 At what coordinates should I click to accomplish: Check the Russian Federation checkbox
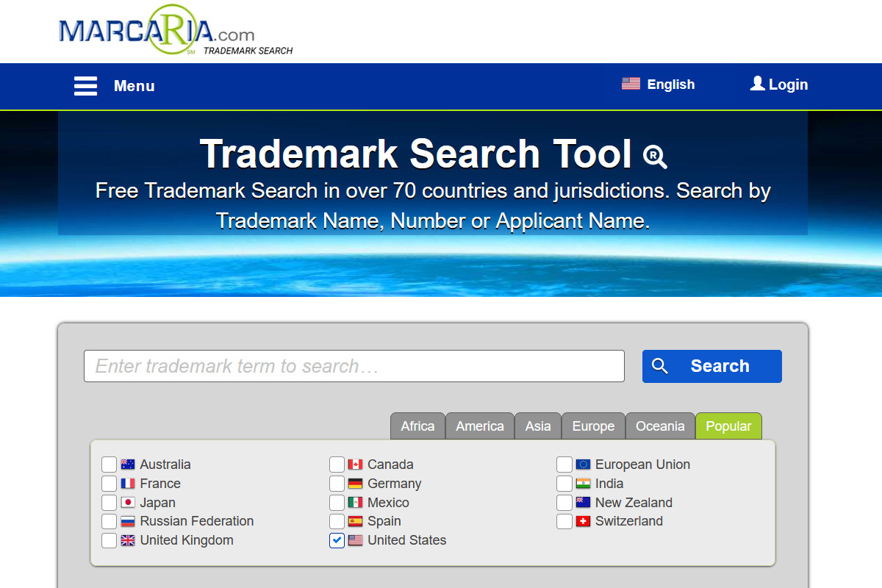coord(109,521)
